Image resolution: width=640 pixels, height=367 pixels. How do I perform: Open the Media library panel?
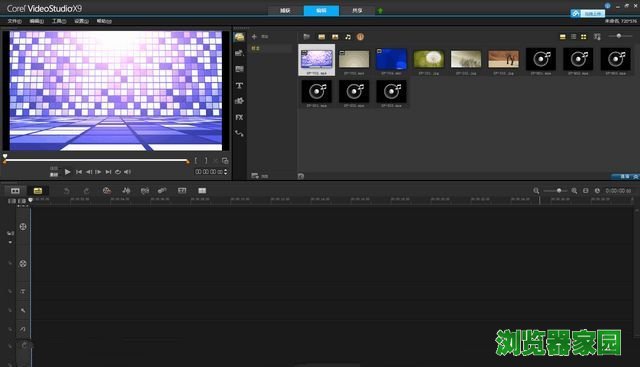(x=239, y=37)
